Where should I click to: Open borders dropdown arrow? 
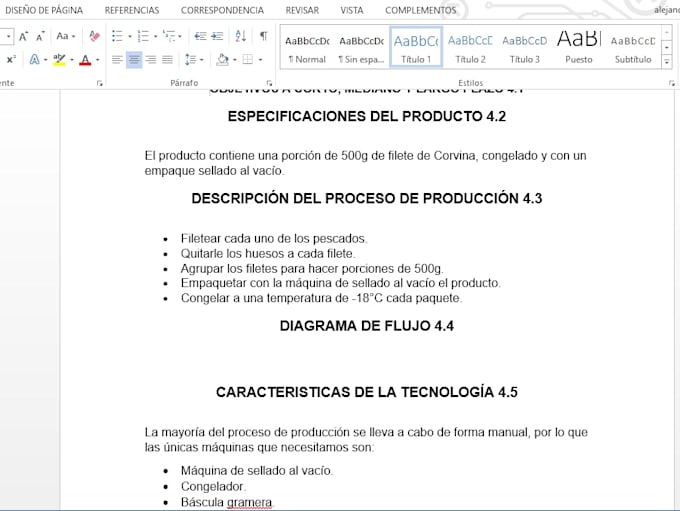click(260, 60)
